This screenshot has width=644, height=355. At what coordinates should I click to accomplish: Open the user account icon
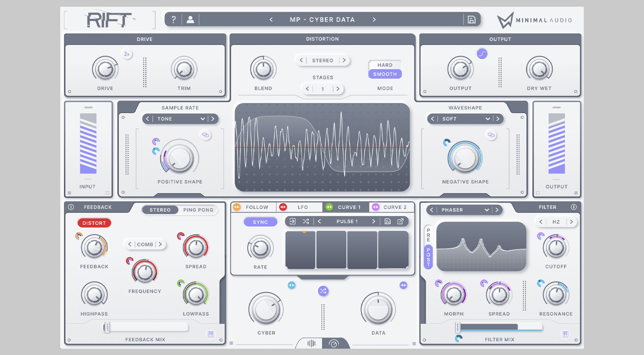(190, 20)
